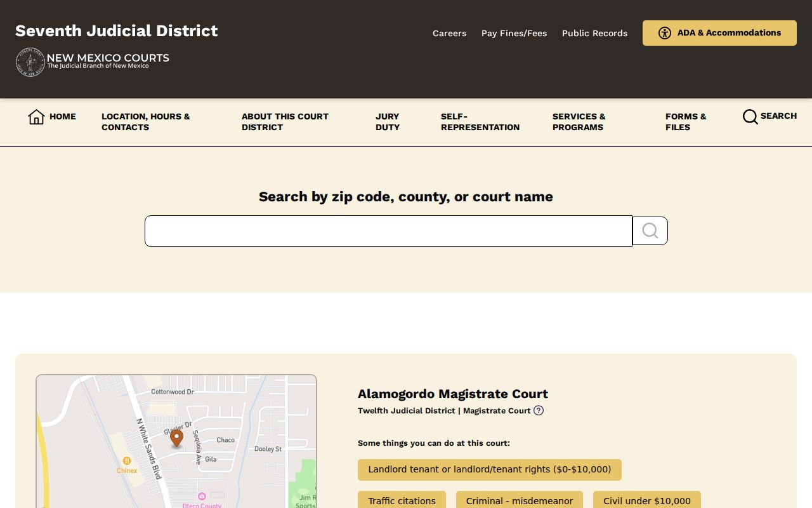This screenshot has width=812, height=508.
Task: Select the Criminal - misdemeanor tag
Action: click(520, 501)
